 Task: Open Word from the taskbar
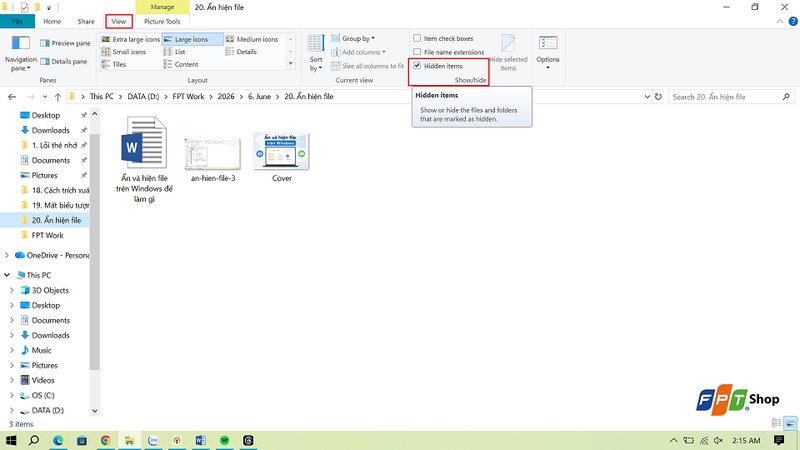pyautogui.click(x=201, y=440)
